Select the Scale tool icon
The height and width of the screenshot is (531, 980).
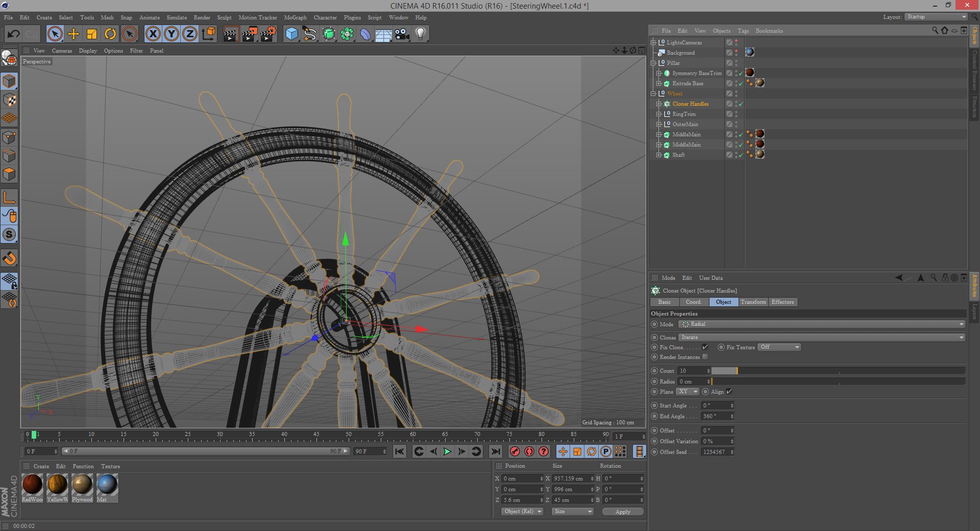[92, 34]
